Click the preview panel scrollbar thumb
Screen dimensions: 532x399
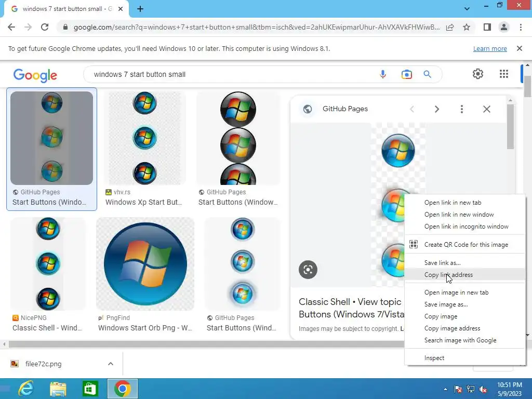510,127
